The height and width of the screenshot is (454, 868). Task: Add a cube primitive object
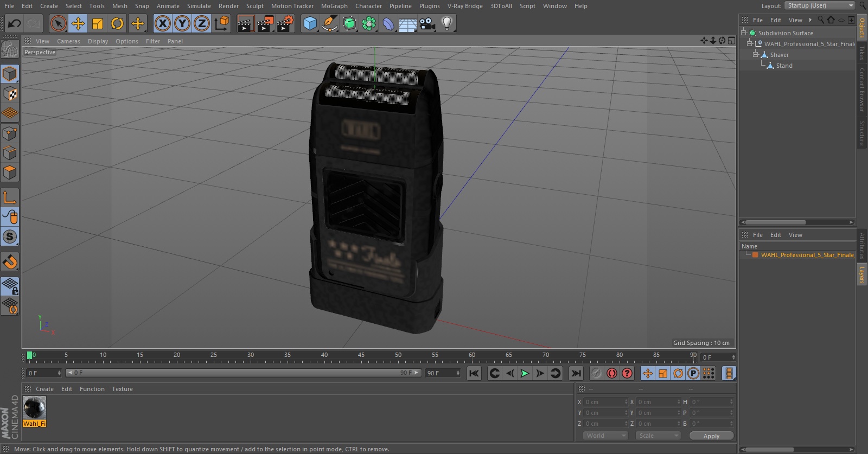coord(310,23)
